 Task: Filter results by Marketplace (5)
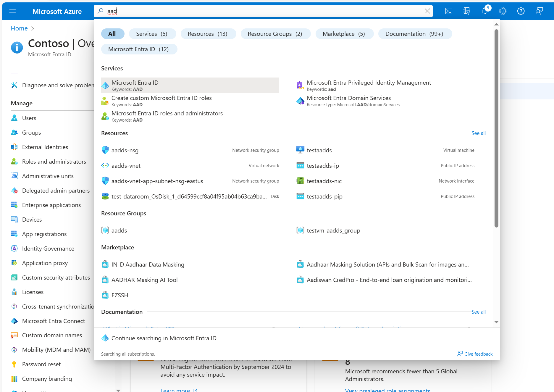click(344, 34)
